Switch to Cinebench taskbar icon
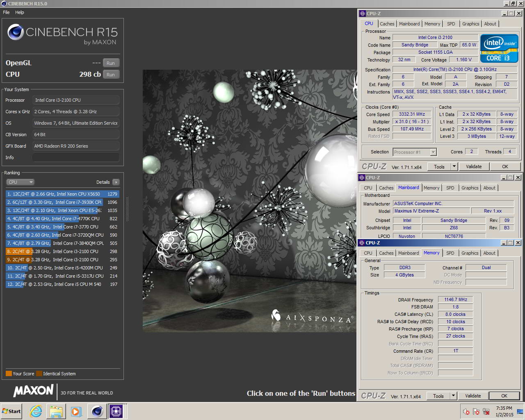The height and width of the screenshot is (420, 525). click(x=97, y=411)
